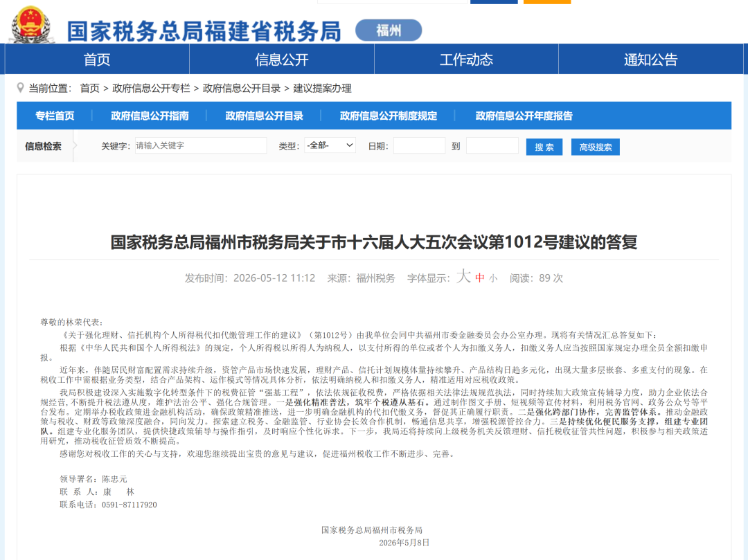
Task: Click 政府信息公开目录 breadcrumb link
Action: click(242, 88)
